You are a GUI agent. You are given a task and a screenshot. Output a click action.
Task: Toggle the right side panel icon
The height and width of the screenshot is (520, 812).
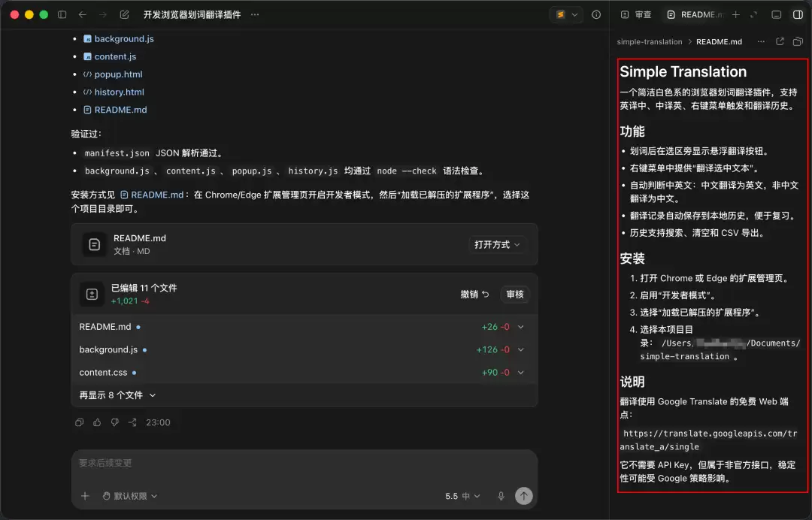pyautogui.click(x=798, y=14)
